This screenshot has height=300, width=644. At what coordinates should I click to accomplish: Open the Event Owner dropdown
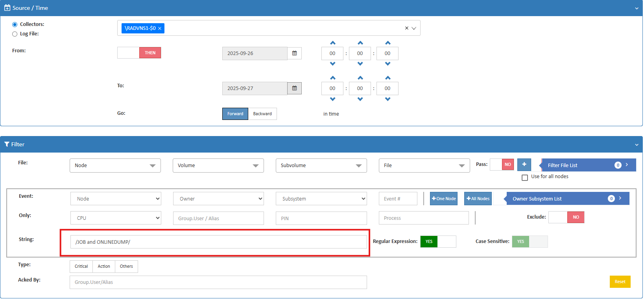pyautogui.click(x=218, y=199)
